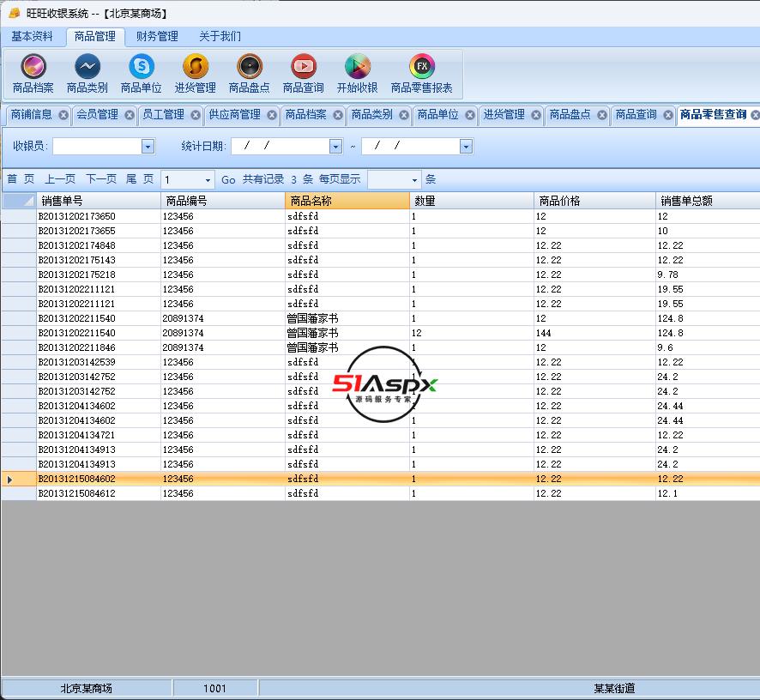Click the 北京某商场 status bar entry
760x700 pixels.
click(87, 688)
